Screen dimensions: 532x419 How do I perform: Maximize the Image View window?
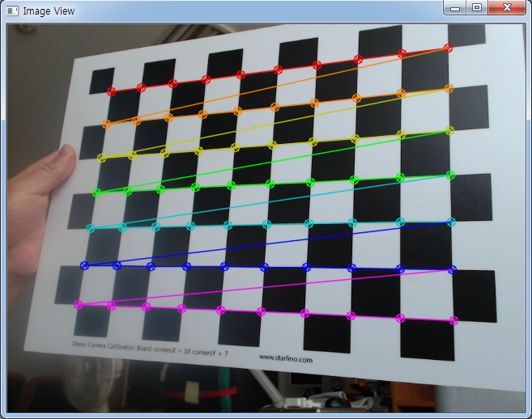pyautogui.click(x=477, y=8)
